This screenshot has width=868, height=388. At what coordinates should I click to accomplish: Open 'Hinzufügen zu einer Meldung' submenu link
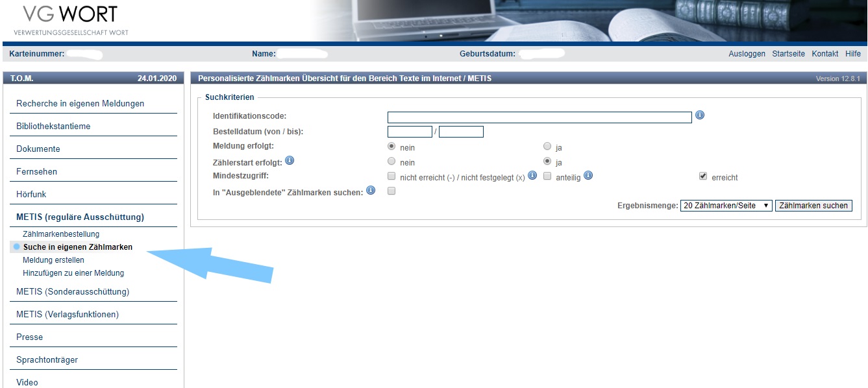click(x=73, y=273)
